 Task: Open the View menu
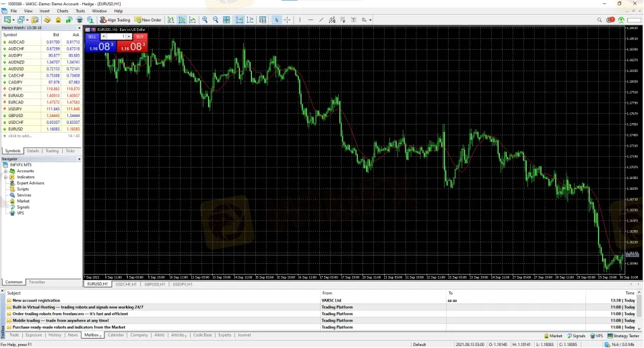pos(28,11)
